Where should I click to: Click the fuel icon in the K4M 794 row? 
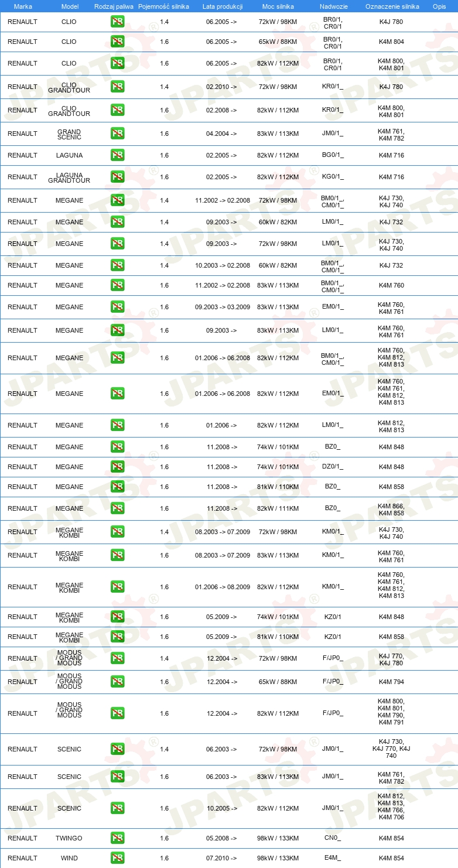click(117, 682)
